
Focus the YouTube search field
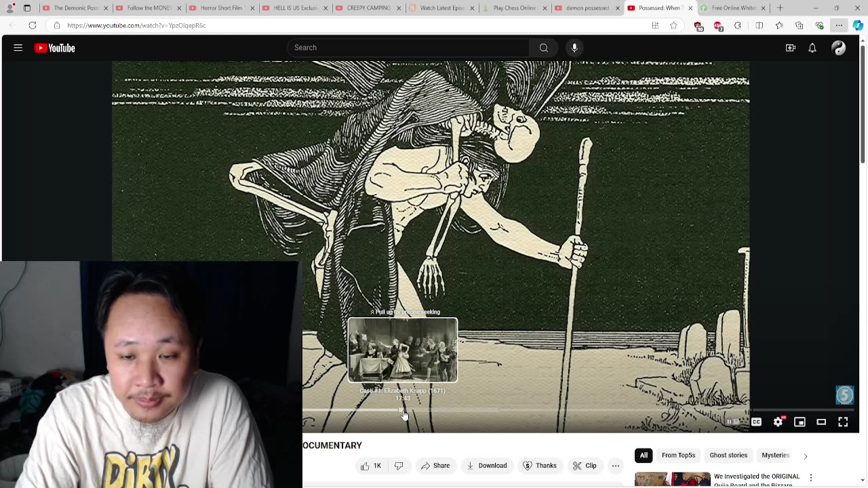tap(408, 47)
